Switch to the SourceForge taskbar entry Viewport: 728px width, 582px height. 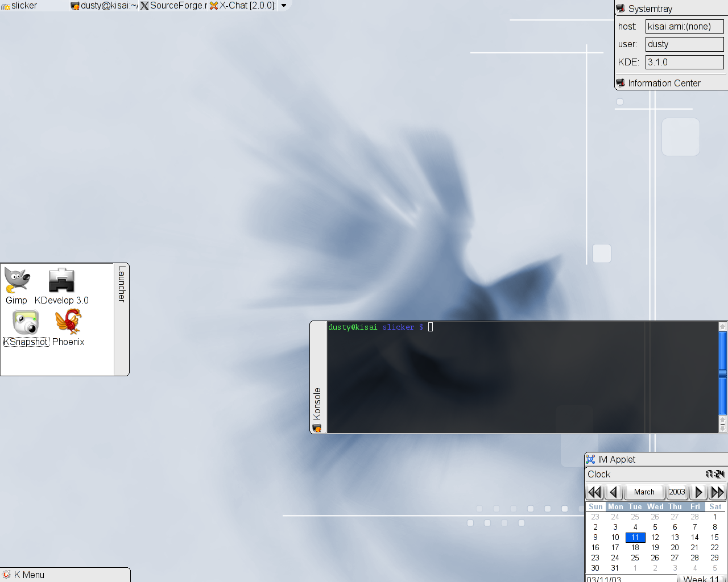point(173,6)
